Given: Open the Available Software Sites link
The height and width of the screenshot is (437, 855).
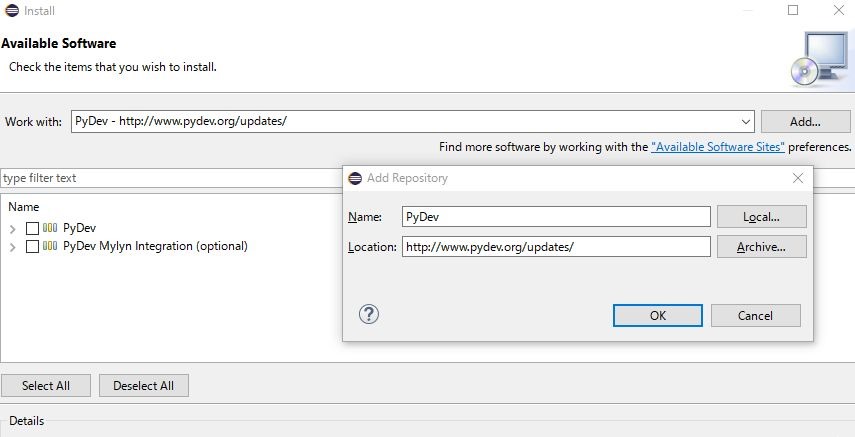Looking at the screenshot, I should [718, 147].
